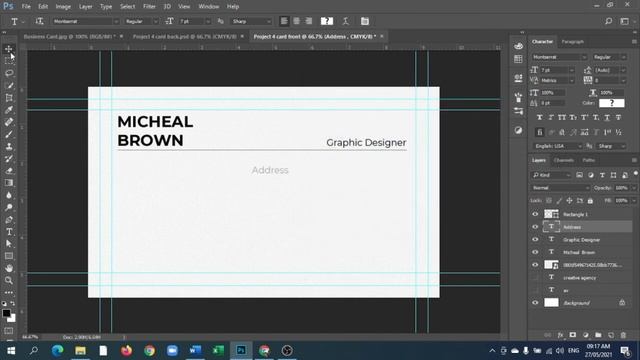Open anti-aliasing Sharp dropdown in options bar
This screenshot has height=360, width=640.
coord(269,21)
